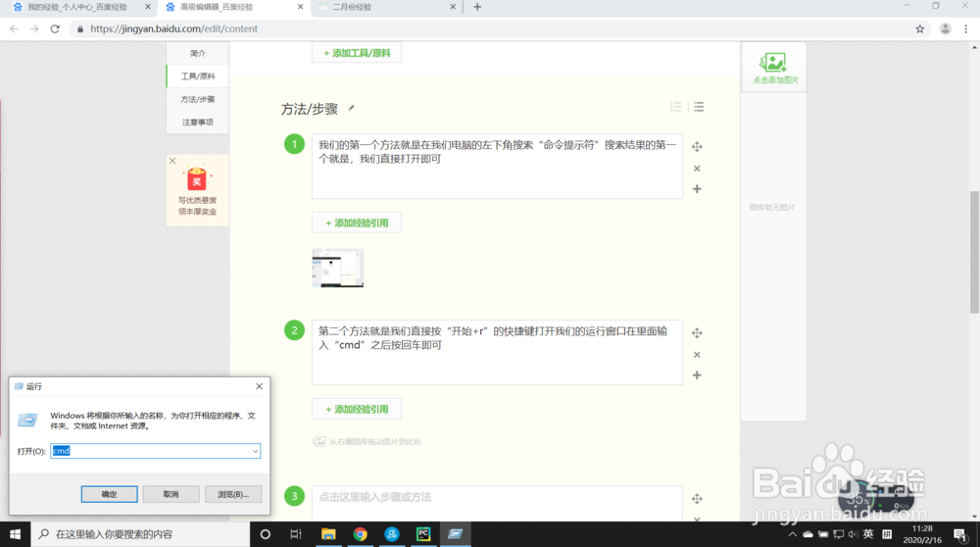The height and width of the screenshot is (547, 980).
Task: Close the 运行 dialog
Action: 259,386
